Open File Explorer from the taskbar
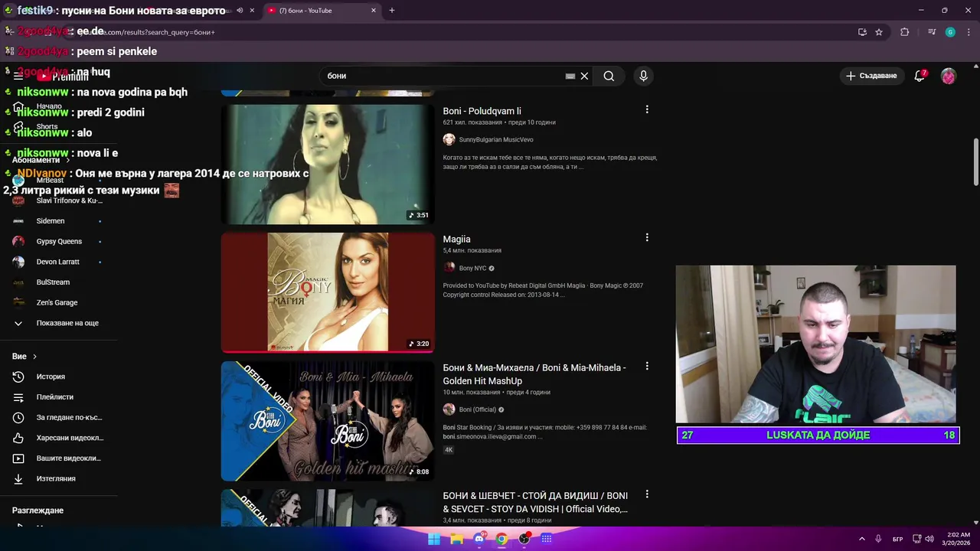This screenshot has height=551, width=980. pyautogui.click(x=457, y=539)
